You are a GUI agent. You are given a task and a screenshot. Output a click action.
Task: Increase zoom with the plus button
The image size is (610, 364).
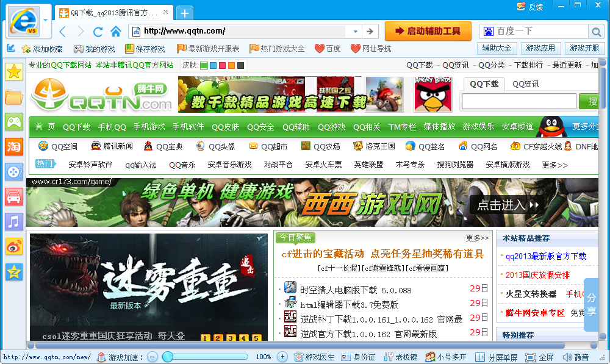coord(282,357)
